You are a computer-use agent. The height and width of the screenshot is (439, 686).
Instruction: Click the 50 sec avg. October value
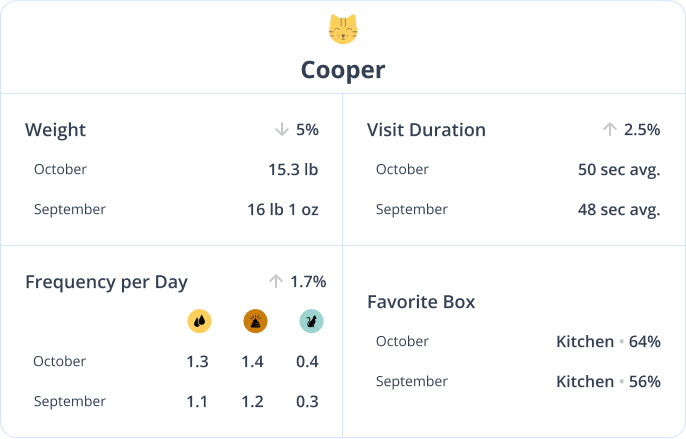coord(619,170)
